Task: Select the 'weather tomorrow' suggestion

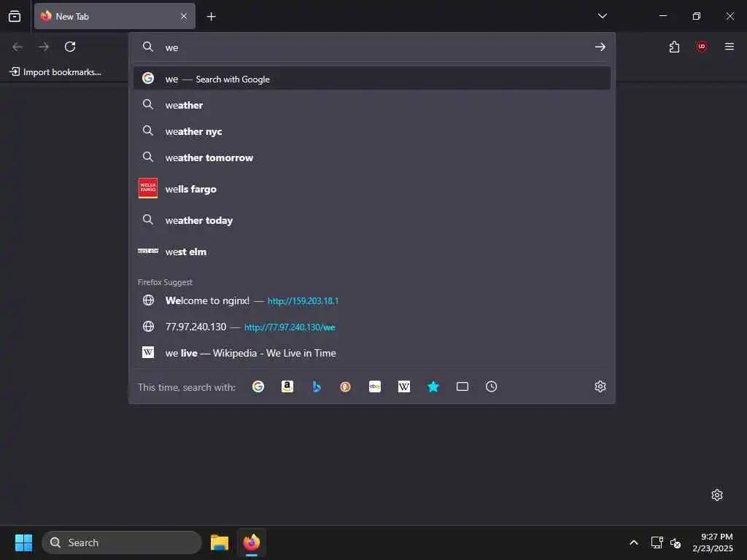Action: (371, 157)
